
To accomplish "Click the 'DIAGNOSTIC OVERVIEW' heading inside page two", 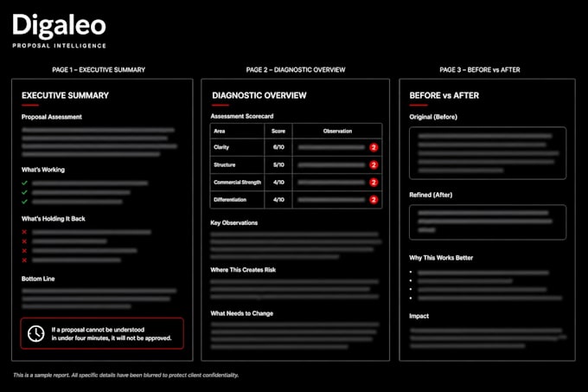I will (259, 96).
